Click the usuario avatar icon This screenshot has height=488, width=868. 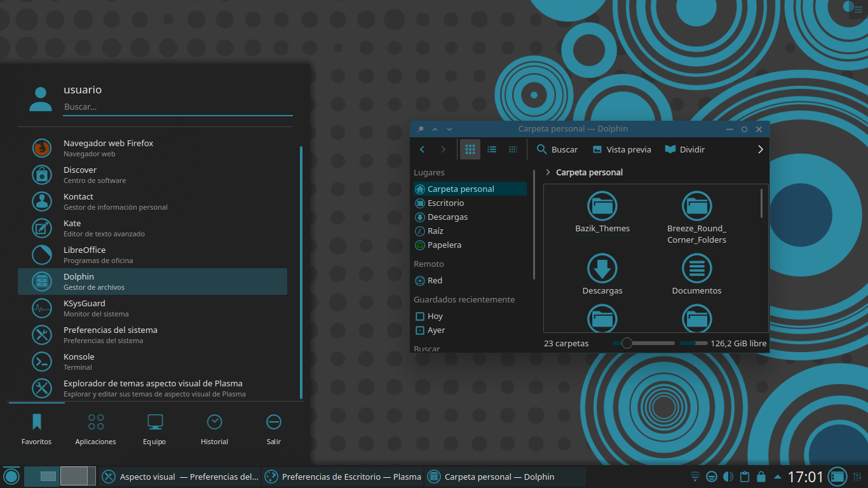coord(41,99)
